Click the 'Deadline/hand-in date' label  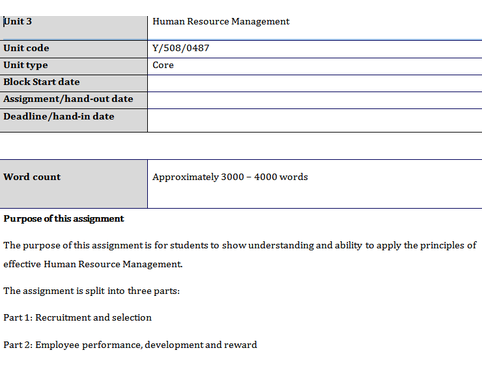point(59,117)
